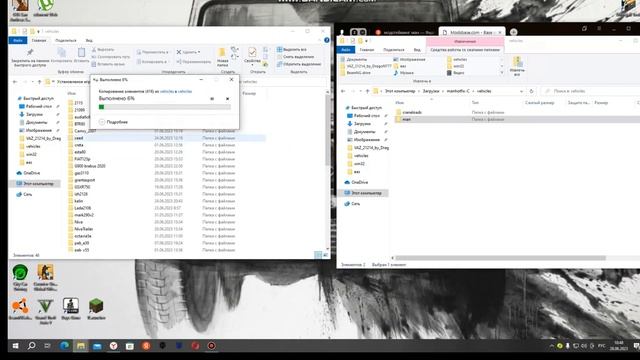Open Microsoft Edge from taskbar
Image resolution: width=640 pixels, height=360 pixels.
(x=64, y=346)
